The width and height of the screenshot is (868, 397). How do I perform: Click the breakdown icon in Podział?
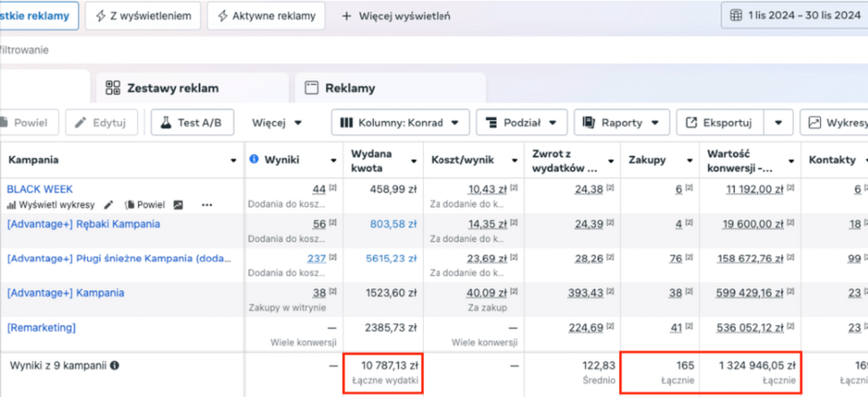(492, 122)
